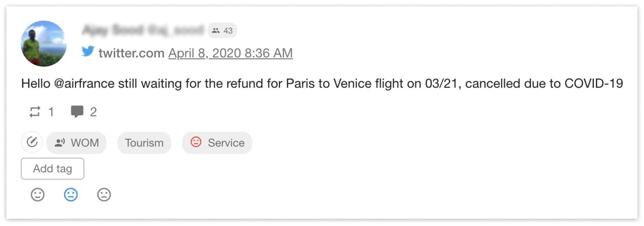
Task: Click the speaking person icon in WOM tag
Action: pos(60,143)
